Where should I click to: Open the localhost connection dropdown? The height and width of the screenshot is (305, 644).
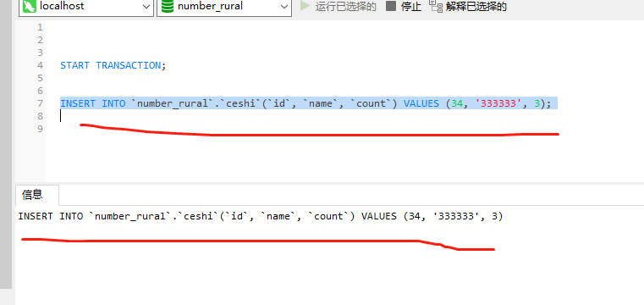click(x=85, y=7)
